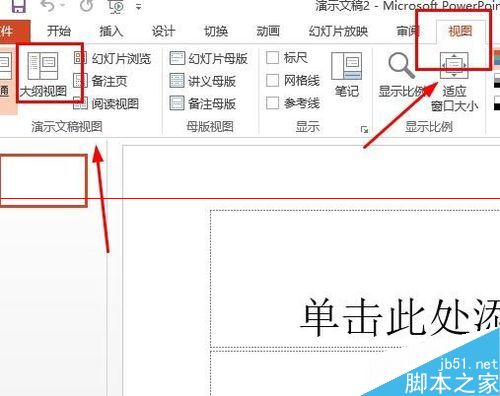
Task: Open 显示 group dialog launcher
Action: (364, 129)
